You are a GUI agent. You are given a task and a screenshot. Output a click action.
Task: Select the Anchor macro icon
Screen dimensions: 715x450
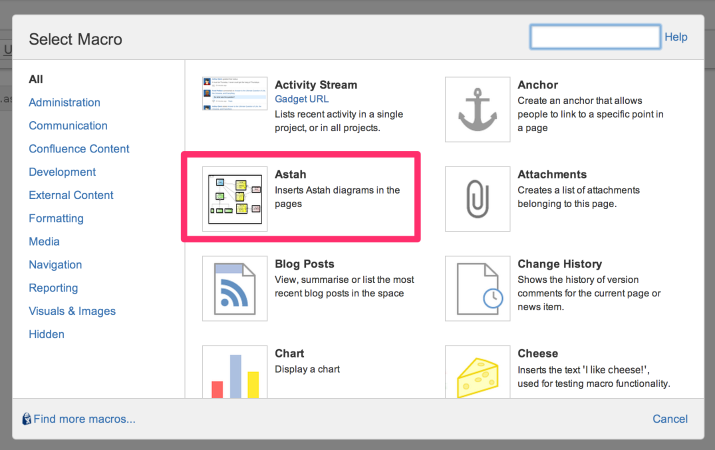(x=477, y=109)
